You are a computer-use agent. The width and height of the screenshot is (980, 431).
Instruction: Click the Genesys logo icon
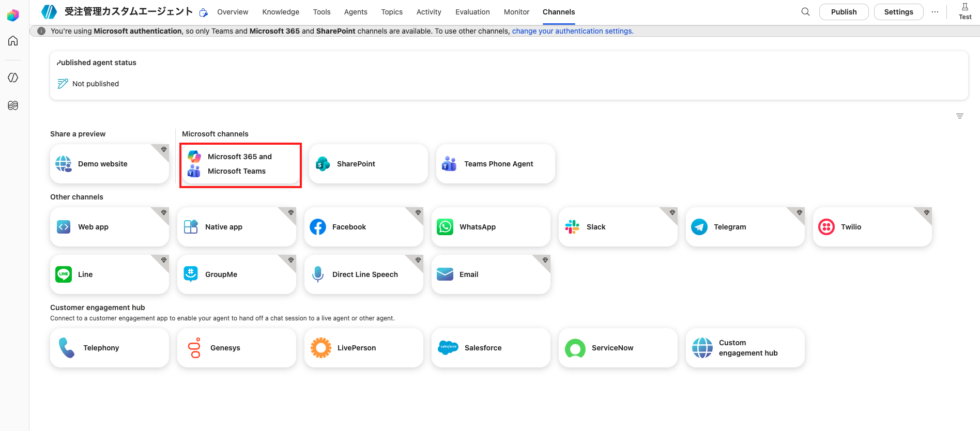click(194, 348)
